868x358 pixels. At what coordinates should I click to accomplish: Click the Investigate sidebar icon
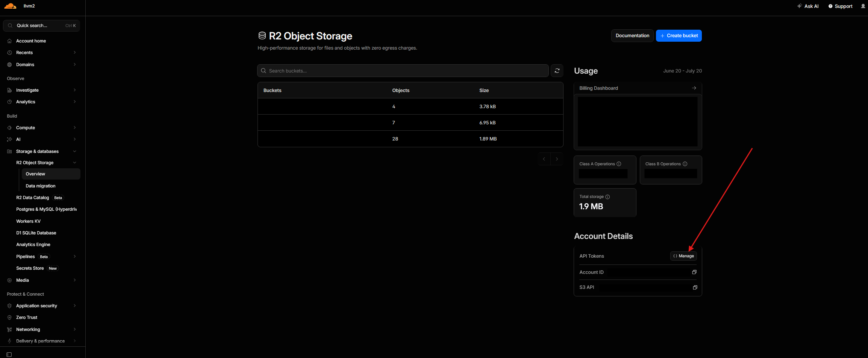click(x=9, y=90)
